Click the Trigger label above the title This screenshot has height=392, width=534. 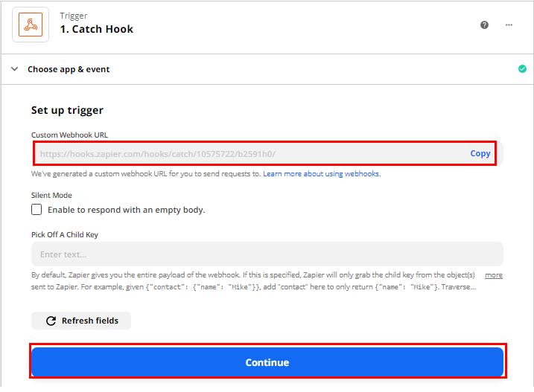tap(74, 16)
